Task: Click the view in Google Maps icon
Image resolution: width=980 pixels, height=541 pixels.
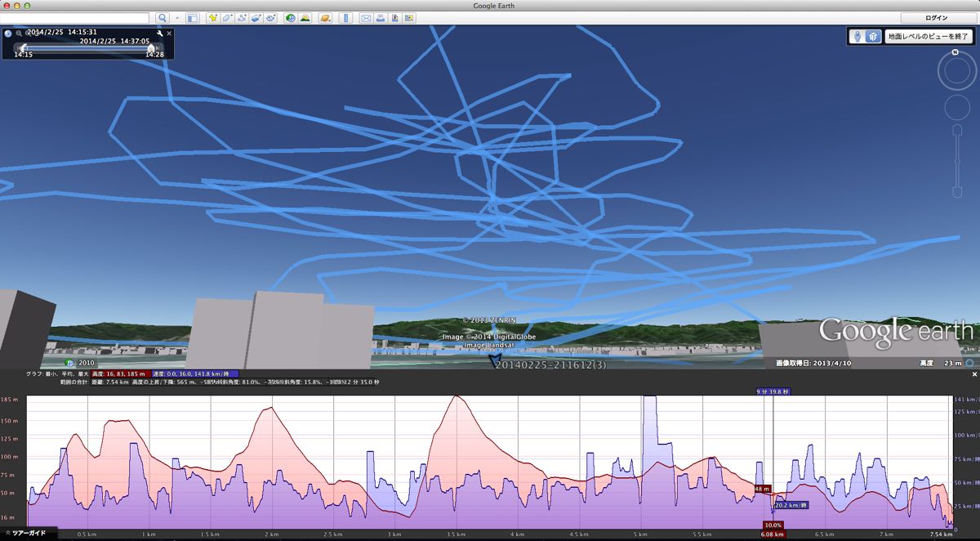Action: tap(409, 18)
